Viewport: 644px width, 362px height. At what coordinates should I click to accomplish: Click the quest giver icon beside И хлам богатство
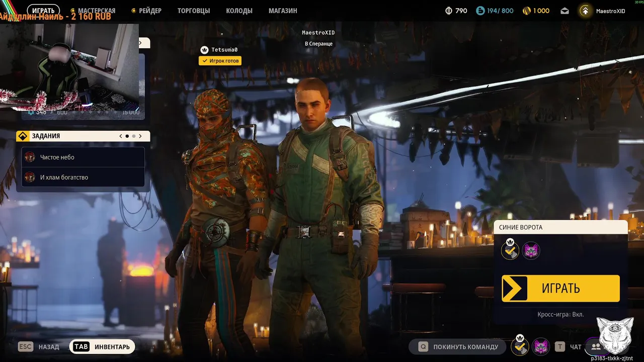coord(30,177)
